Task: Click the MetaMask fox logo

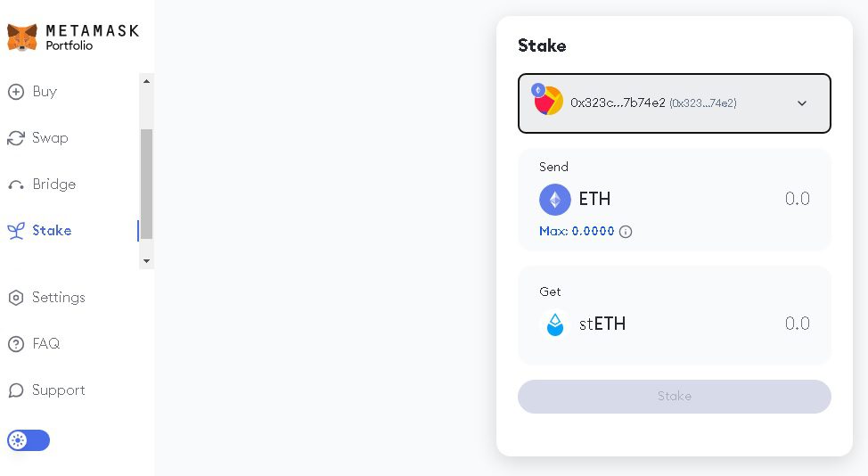Action: coord(22,37)
